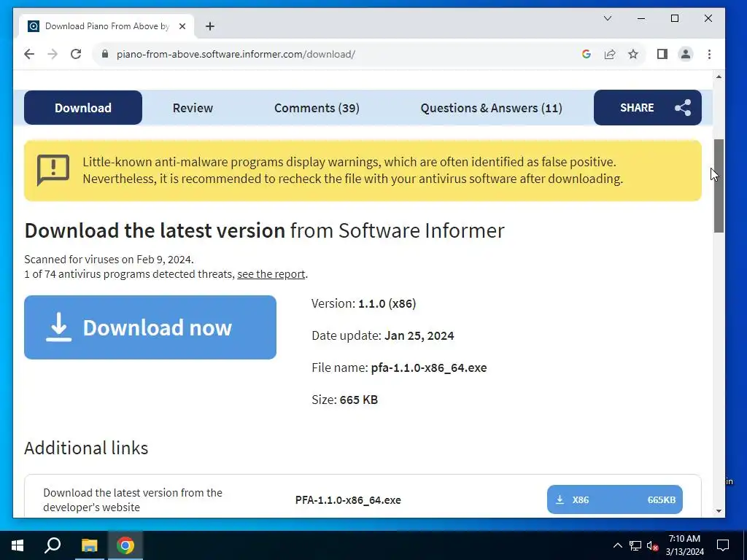Open the Comments (39) tab
Screen dimensions: 747x560
click(317, 108)
